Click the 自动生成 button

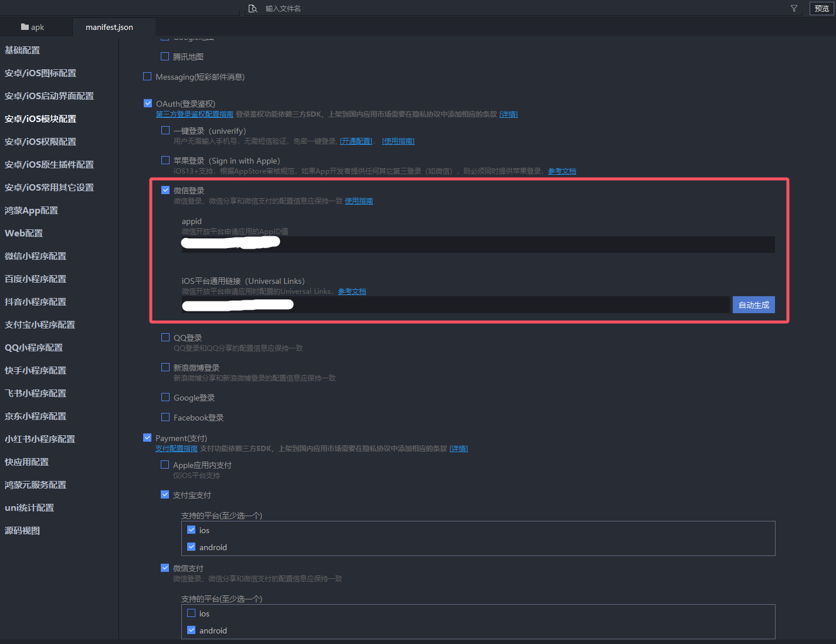(x=753, y=305)
